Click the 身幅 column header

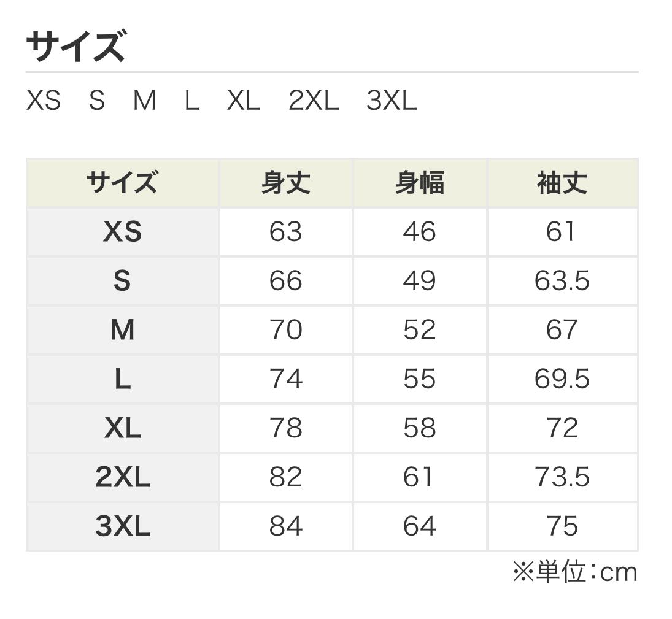(x=419, y=183)
